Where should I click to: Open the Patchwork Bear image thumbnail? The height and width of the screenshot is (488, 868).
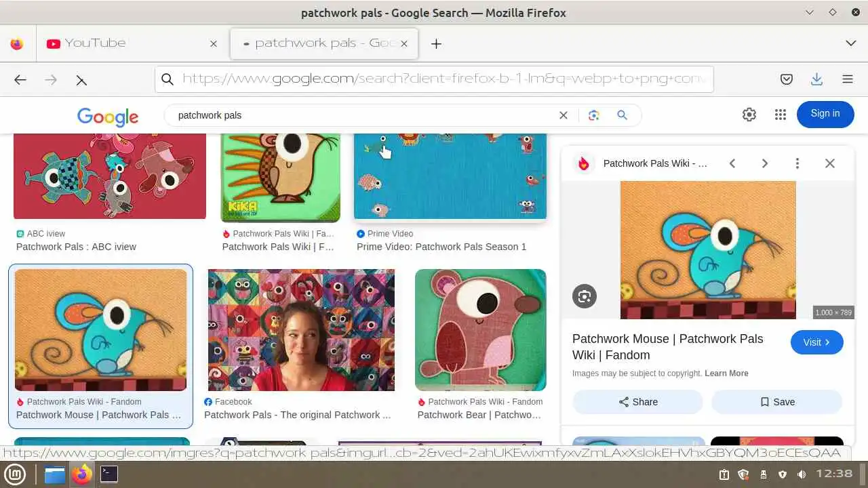pos(481,330)
